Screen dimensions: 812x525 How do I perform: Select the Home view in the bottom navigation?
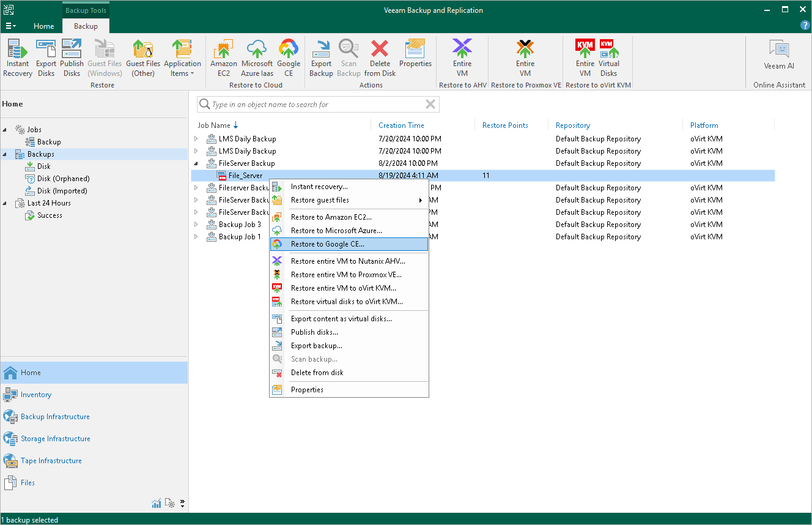point(94,373)
